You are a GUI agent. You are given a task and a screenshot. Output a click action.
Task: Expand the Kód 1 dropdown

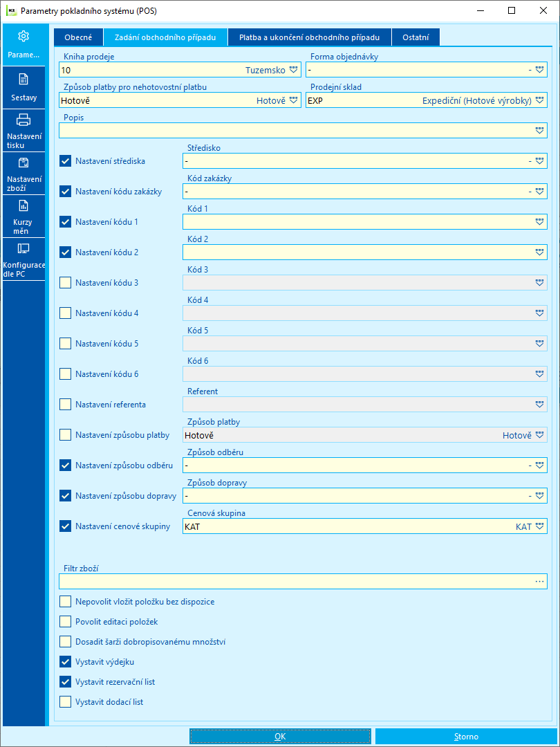point(539,222)
